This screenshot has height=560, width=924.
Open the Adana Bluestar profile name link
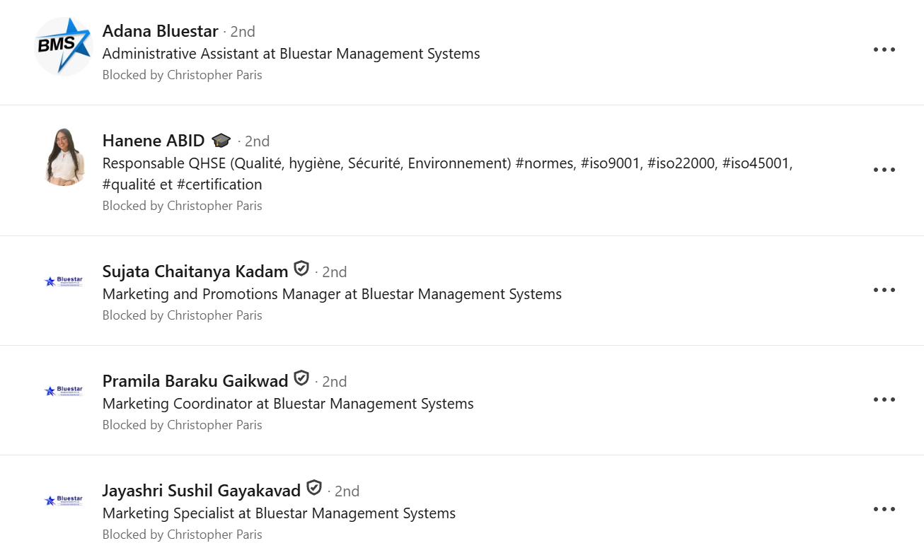[x=160, y=31]
